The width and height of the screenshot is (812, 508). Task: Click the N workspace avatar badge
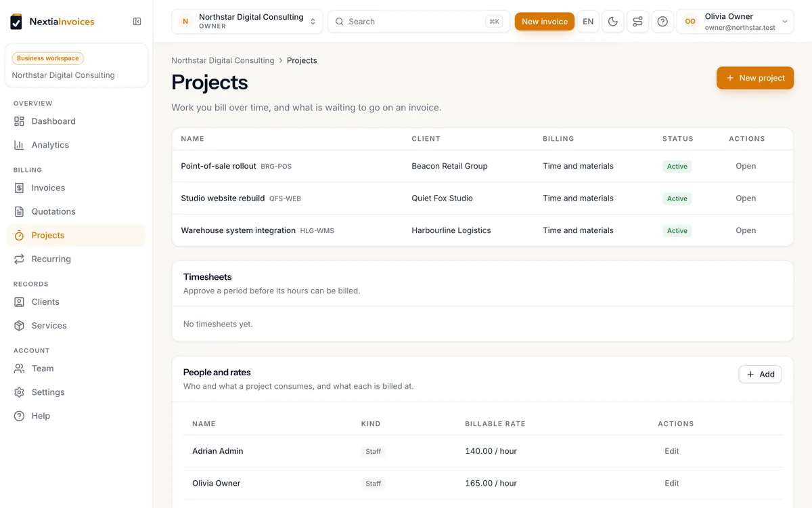[185, 22]
